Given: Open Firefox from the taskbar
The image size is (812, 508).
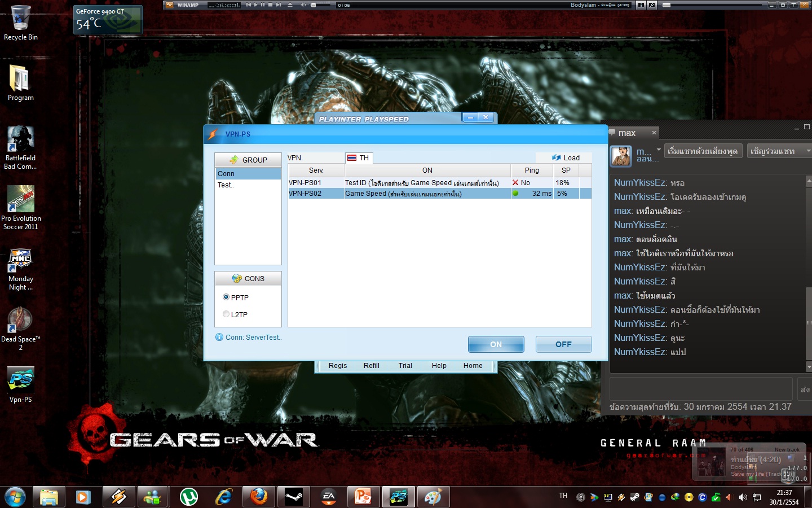Looking at the screenshot, I should pyautogui.click(x=258, y=497).
